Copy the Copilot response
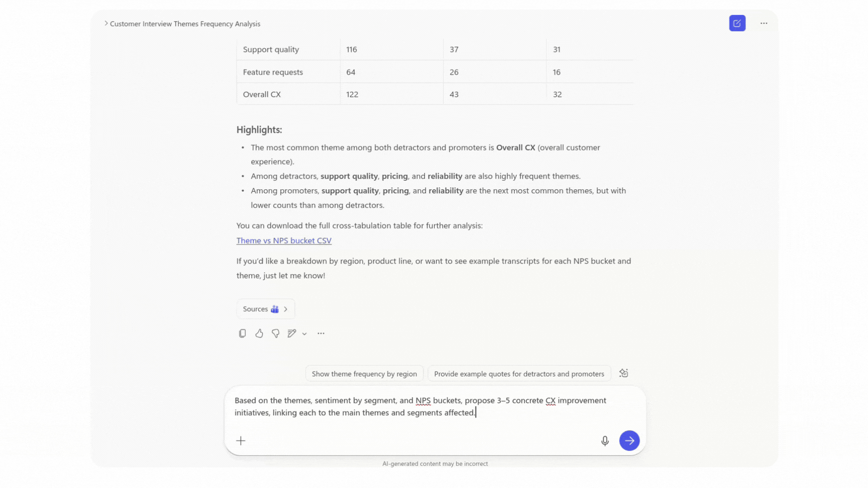Screen dimensions: 868x488 pos(243,333)
